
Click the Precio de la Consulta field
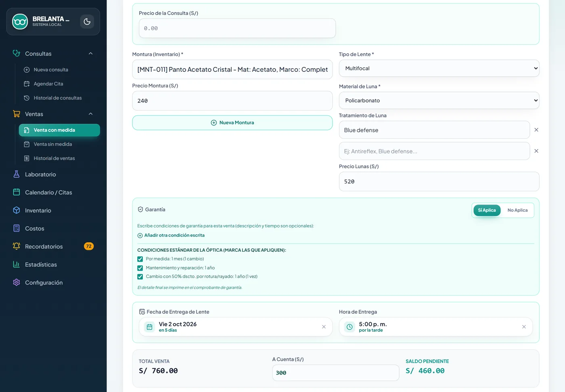237,28
